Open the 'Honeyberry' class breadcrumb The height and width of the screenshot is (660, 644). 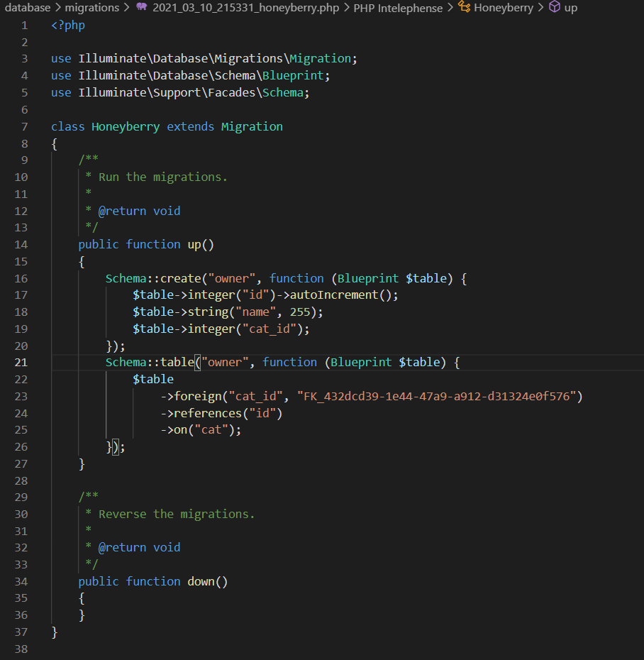504,8
